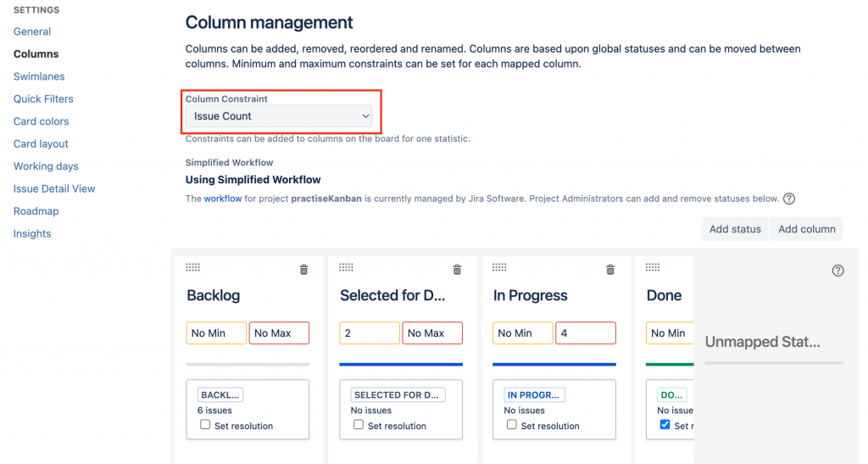This screenshot has width=868, height=464.
Task: Click drag handle of In Progress column
Action: (500, 267)
